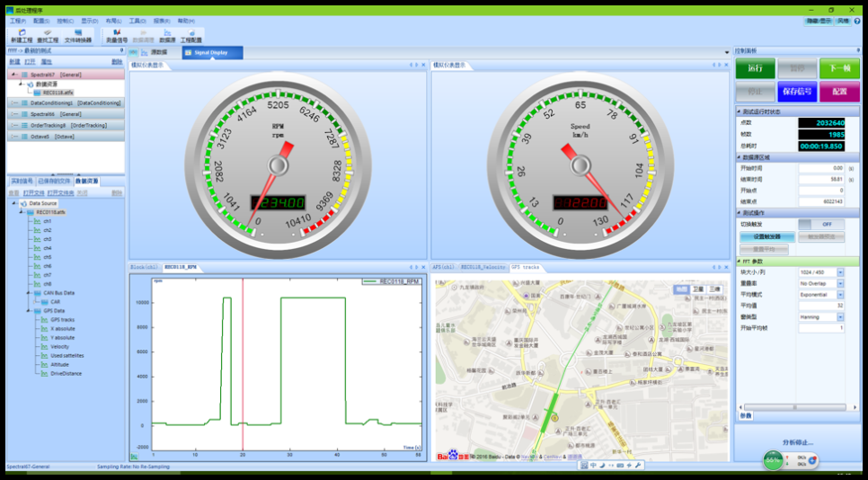Close the RPM analog gauge panel

click(x=423, y=65)
